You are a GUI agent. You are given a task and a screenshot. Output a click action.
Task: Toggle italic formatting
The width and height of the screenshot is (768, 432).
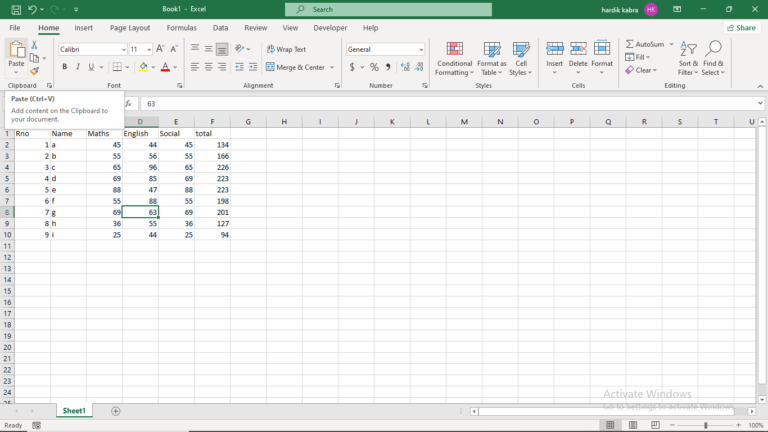77,67
